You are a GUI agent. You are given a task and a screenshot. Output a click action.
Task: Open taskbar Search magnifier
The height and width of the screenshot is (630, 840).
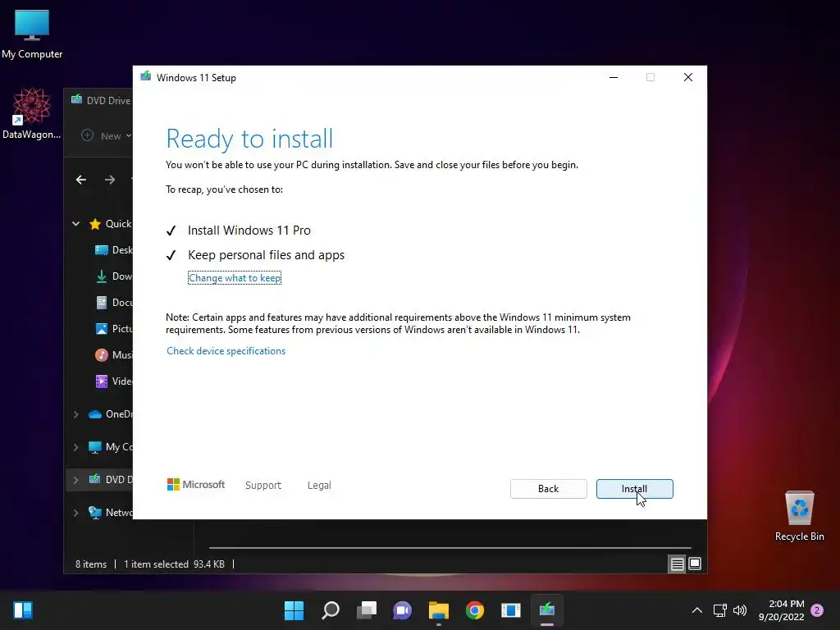point(330,610)
